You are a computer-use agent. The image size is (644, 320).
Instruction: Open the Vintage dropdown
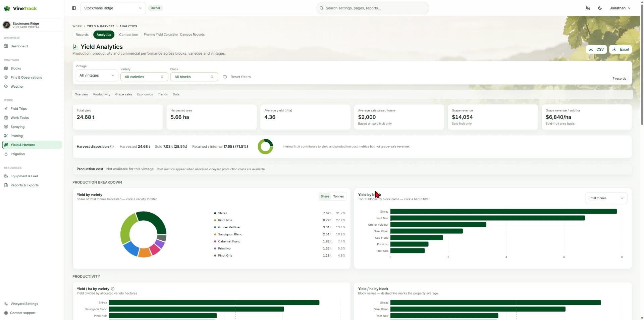click(x=97, y=76)
